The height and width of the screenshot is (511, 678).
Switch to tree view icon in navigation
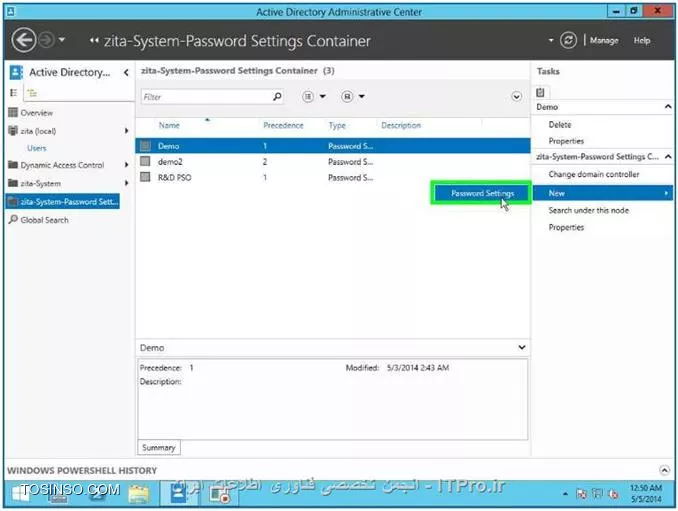tap(32, 93)
